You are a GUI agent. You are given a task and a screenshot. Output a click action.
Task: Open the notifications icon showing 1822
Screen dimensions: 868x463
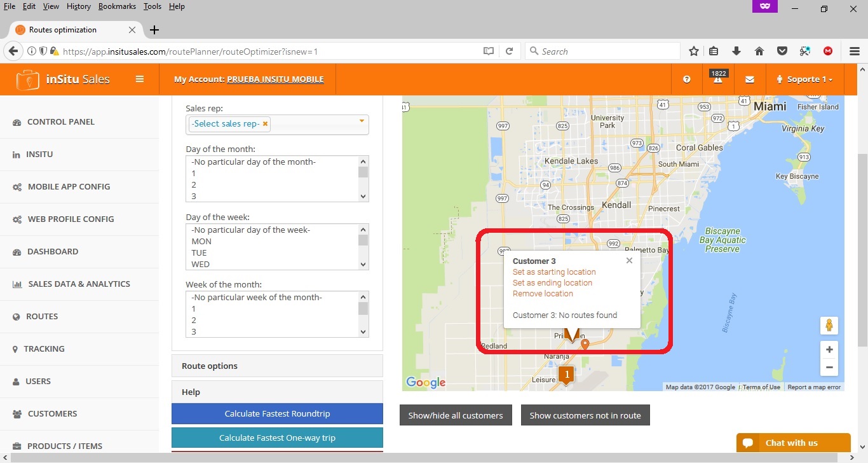click(x=718, y=79)
